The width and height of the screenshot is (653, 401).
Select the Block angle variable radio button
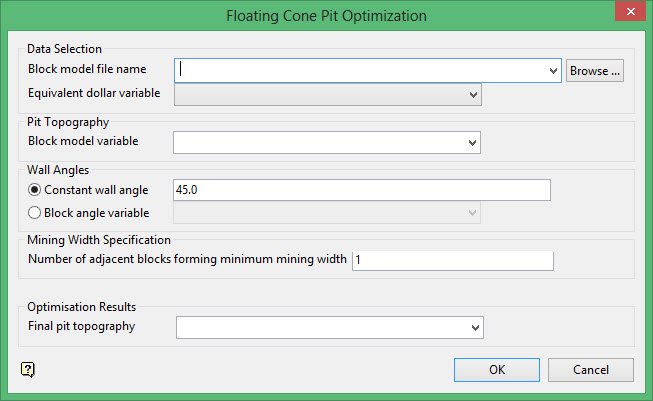35,212
